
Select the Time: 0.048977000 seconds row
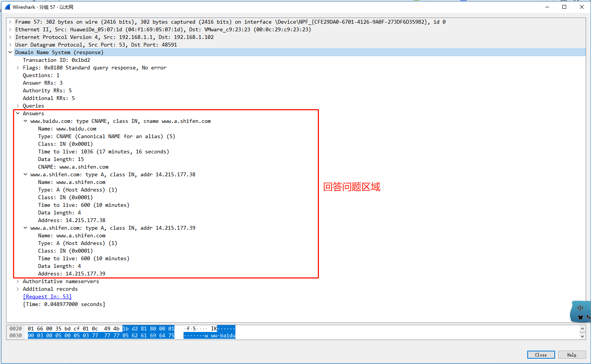[64, 304]
